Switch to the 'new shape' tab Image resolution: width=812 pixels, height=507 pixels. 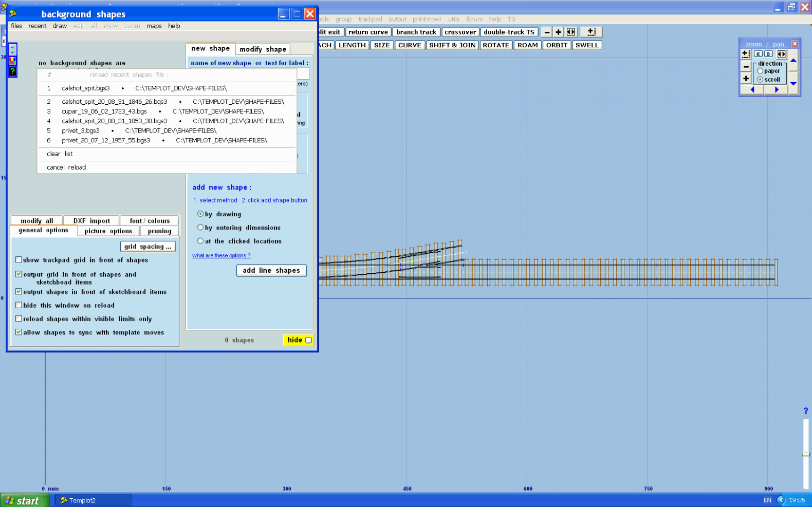coord(211,48)
